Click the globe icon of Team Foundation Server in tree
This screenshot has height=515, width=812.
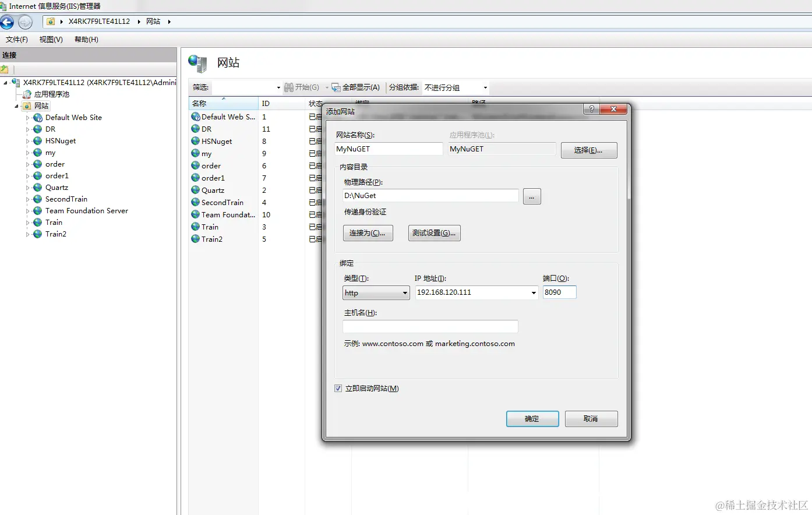tap(38, 211)
